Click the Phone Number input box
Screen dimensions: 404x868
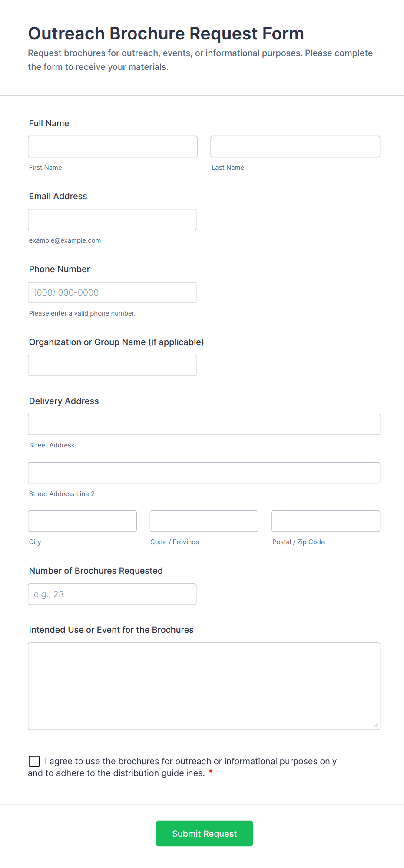tap(112, 293)
